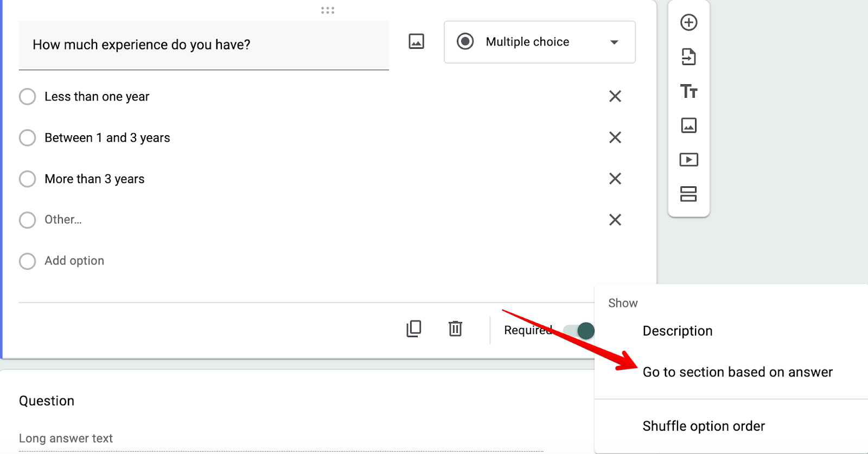Select 'More than 3 years' radio button
The image size is (868, 454).
[x=27, y=179]
